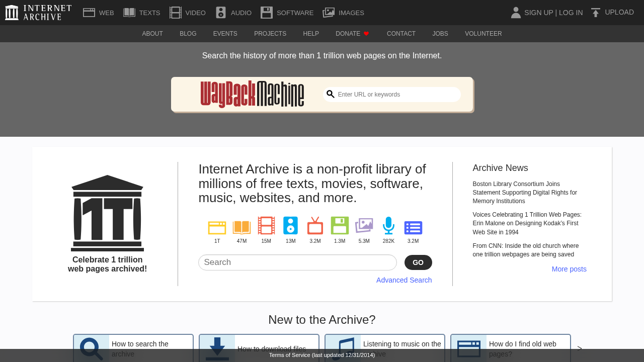Select the film strip video icon labeled 15M
The width and height of the screenshot is (644, 362).
266,226
